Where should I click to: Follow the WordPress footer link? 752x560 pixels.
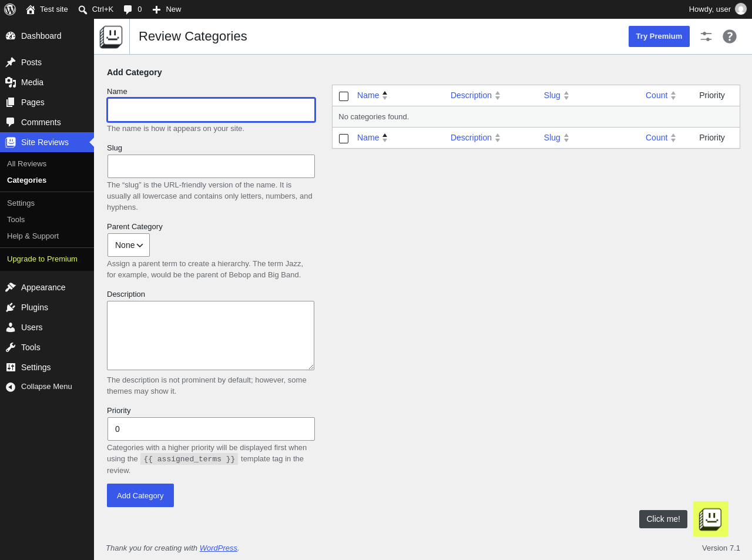(x=219, y=548)
